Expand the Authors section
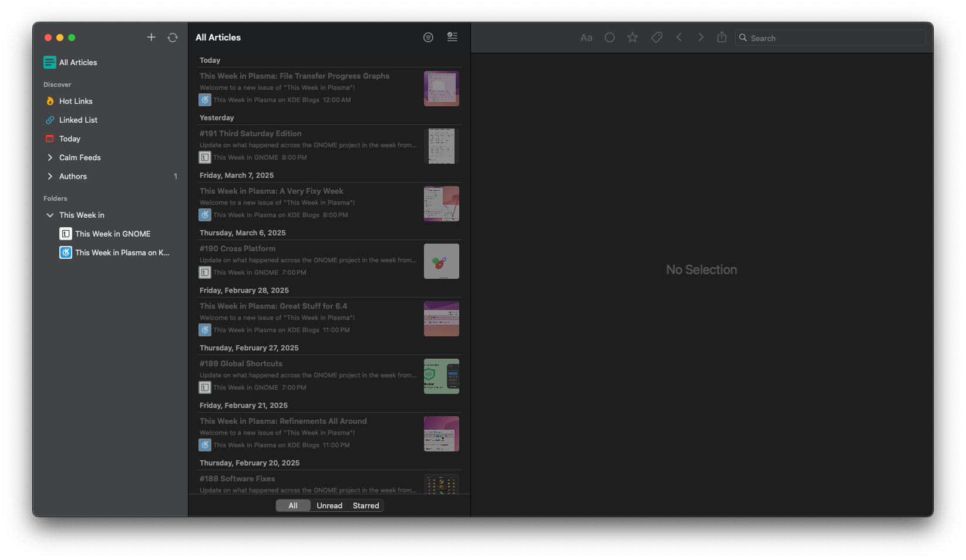This screenshot has height=560, width=966. pos(50,176)
